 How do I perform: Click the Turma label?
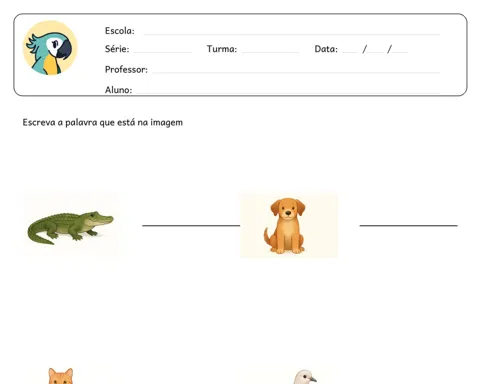click(x=222, y=49)
